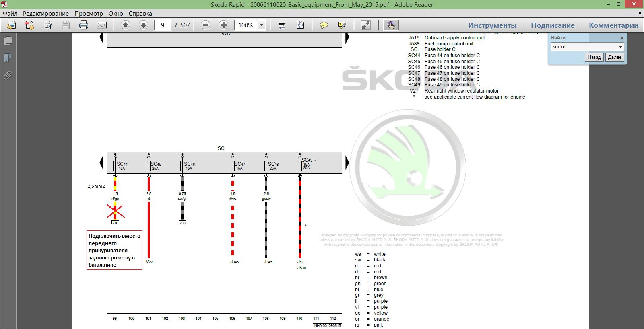Screen dimensions: 644x329
Task: Click the 2,5mm2 wire annotation
Action: pyautogui.click(x=96, y=186)
